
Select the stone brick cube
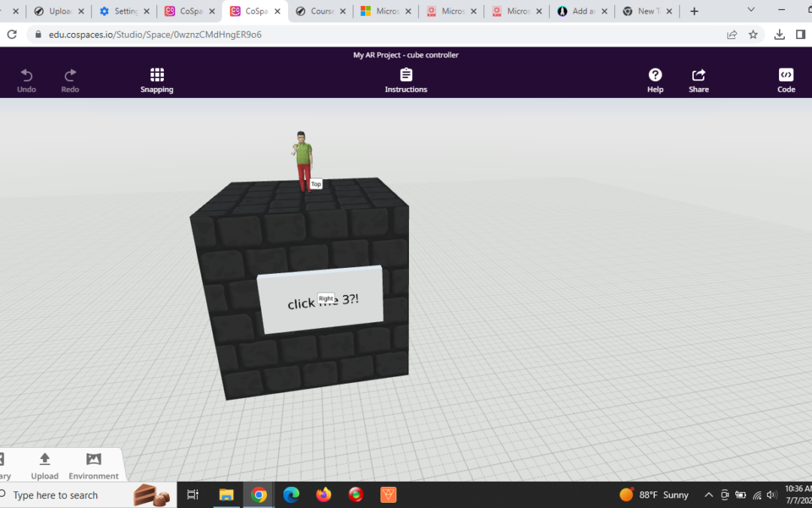click(x=299, y=289)
